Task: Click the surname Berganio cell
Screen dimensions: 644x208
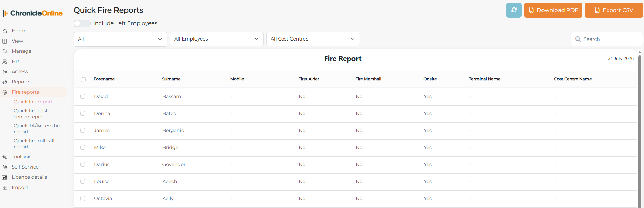Action: (x=173, y=130)
